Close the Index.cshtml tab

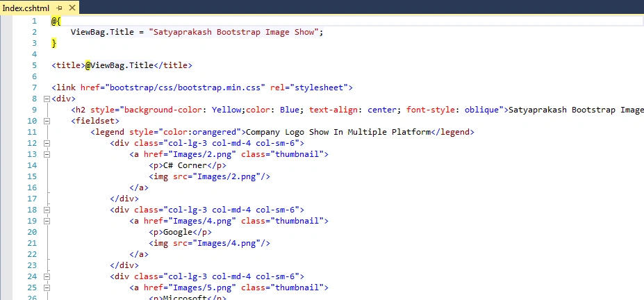tap(72, 8)
